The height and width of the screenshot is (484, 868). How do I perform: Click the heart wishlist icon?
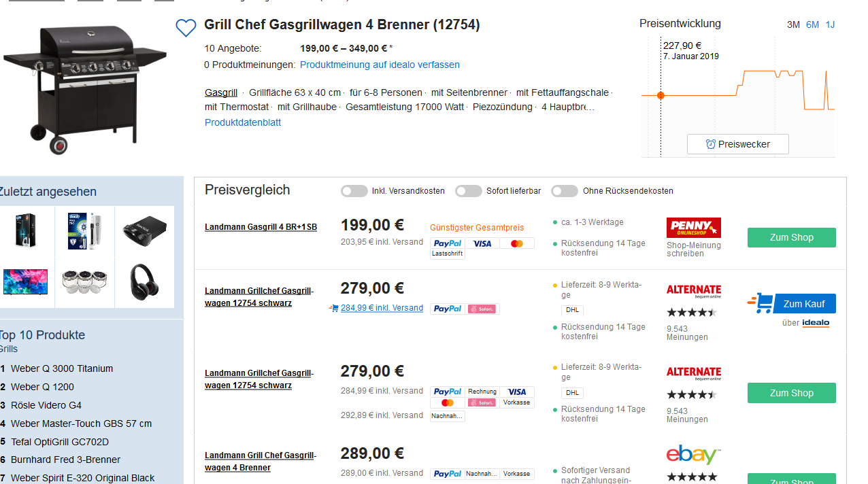click(x=186, y=28)
